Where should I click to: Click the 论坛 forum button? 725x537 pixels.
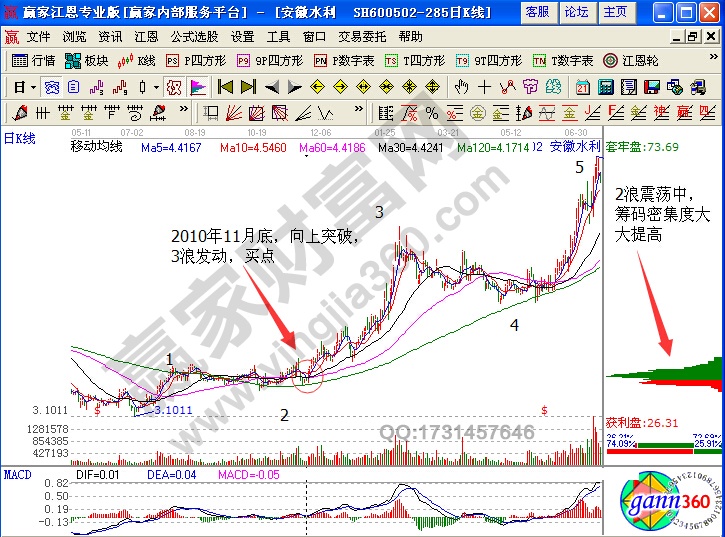point(576,12)
